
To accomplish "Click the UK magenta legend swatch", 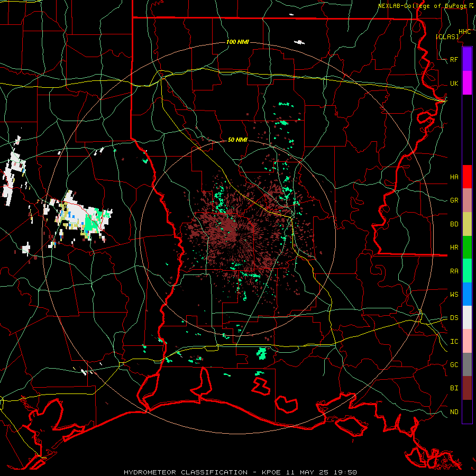I will click(467, 83).
